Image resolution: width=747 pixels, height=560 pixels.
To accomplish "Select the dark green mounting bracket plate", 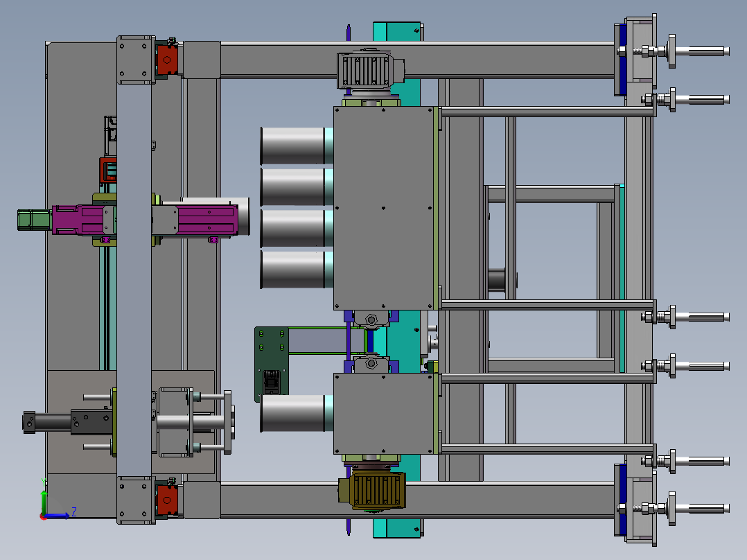I will point(272,364).
